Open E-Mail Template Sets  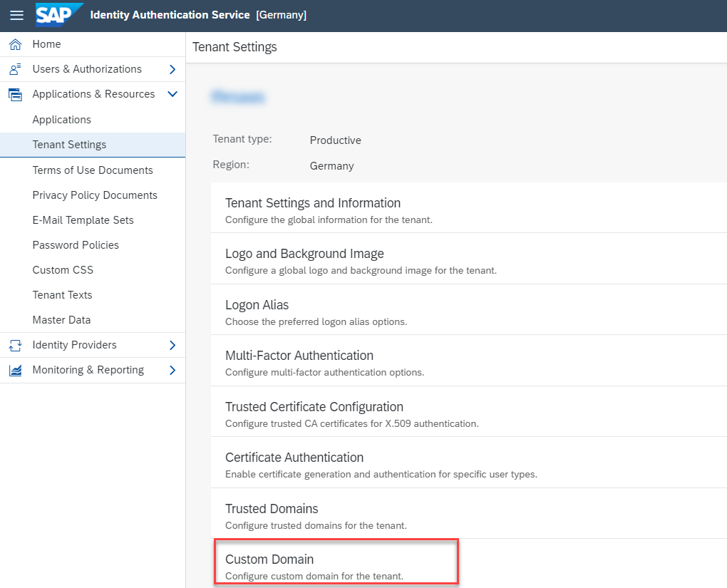93,220
